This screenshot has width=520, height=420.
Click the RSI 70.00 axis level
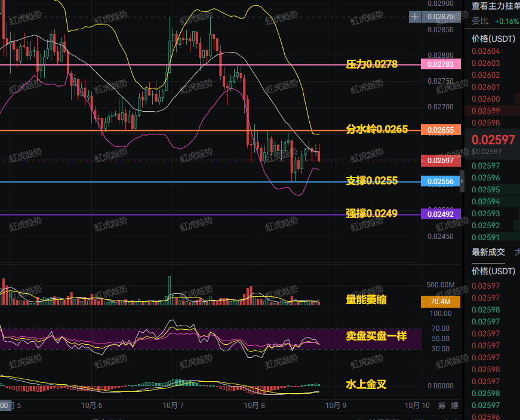pyautogui.click(x=441, y=329)
